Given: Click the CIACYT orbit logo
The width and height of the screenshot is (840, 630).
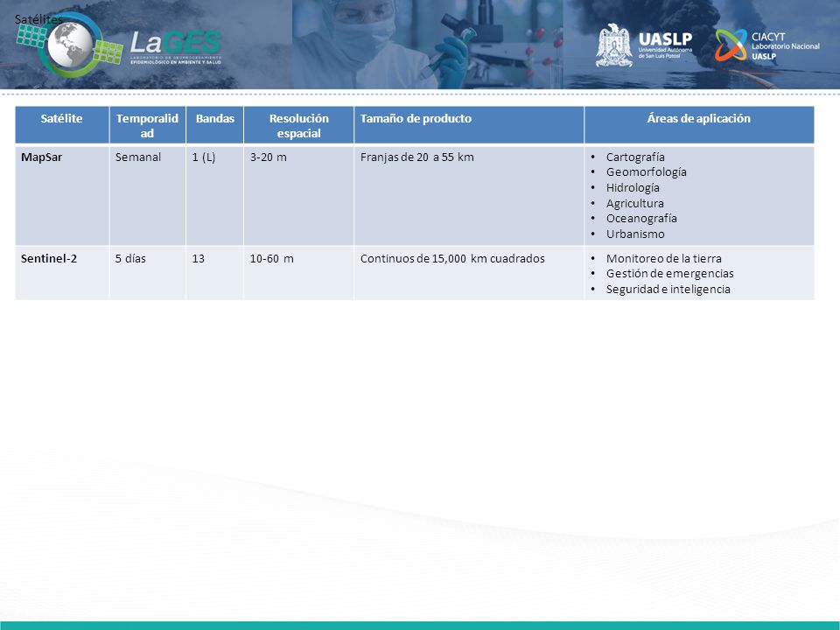Looking at the screenshot, I should coord(730,45).
